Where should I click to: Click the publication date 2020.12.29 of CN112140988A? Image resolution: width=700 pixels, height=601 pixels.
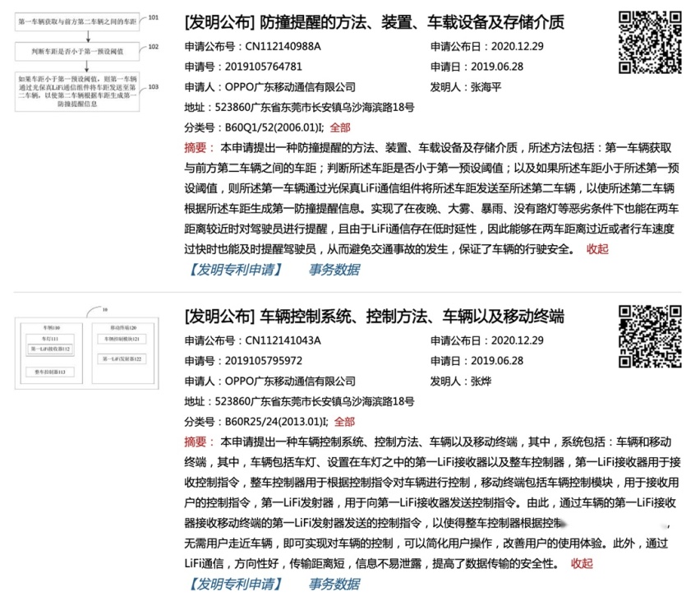(x=518, y=47)
